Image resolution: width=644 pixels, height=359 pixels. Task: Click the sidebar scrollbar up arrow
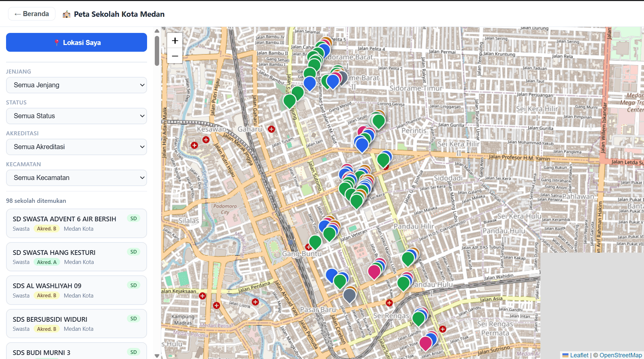[157, 31]
